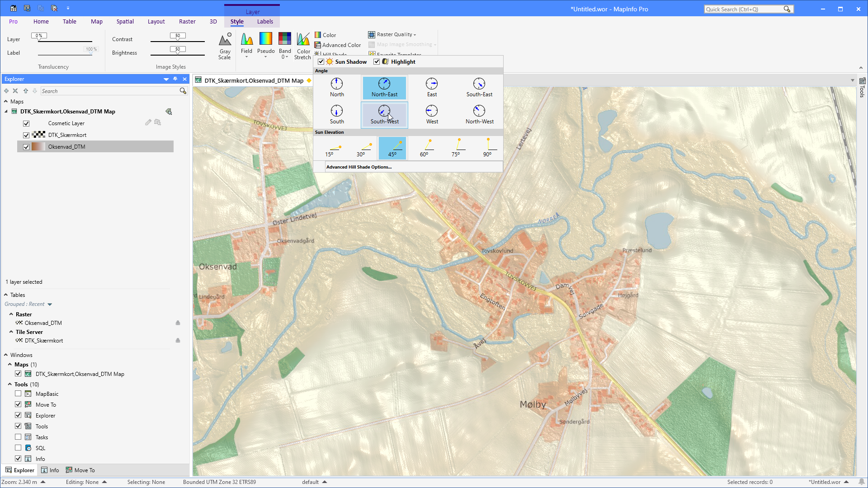This screenshot has height=488, width=868.
Task: Open the Raster ribbon tab
Action: tap(187, 21)
